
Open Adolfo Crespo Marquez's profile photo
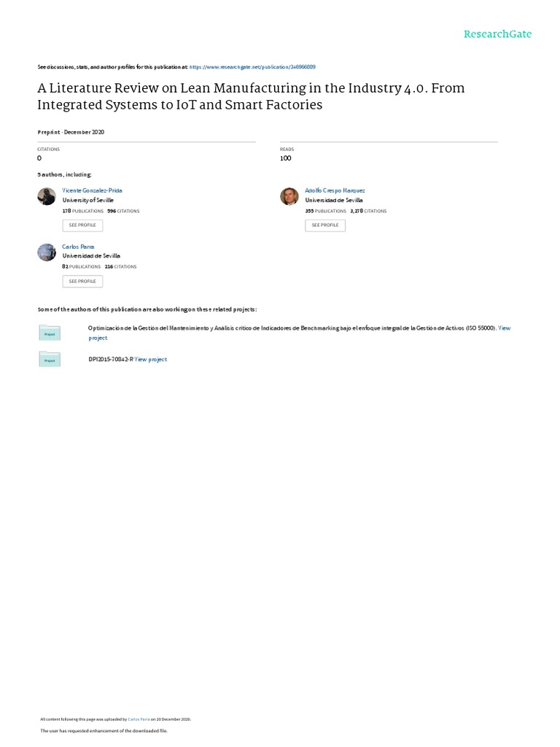tap(289, 196)
